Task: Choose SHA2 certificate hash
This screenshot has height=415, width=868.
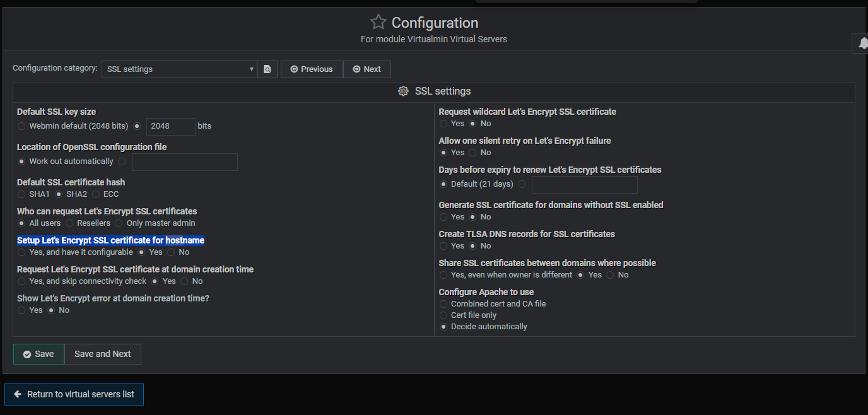Action: coord(59,194)
